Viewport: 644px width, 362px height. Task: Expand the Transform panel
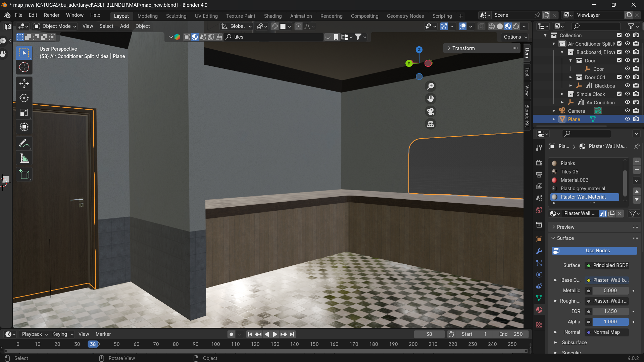coord(463,48)
